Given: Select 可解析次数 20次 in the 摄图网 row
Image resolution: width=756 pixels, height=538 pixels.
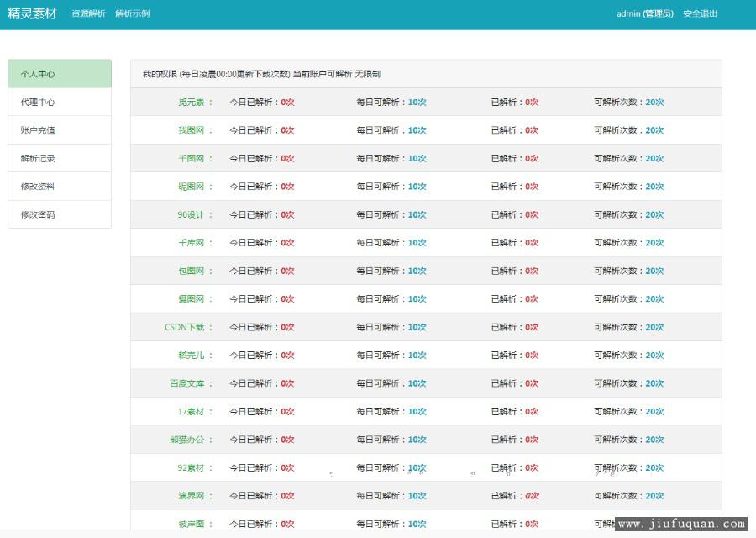Looking at the screenshot, I should (x=628, y=298).
